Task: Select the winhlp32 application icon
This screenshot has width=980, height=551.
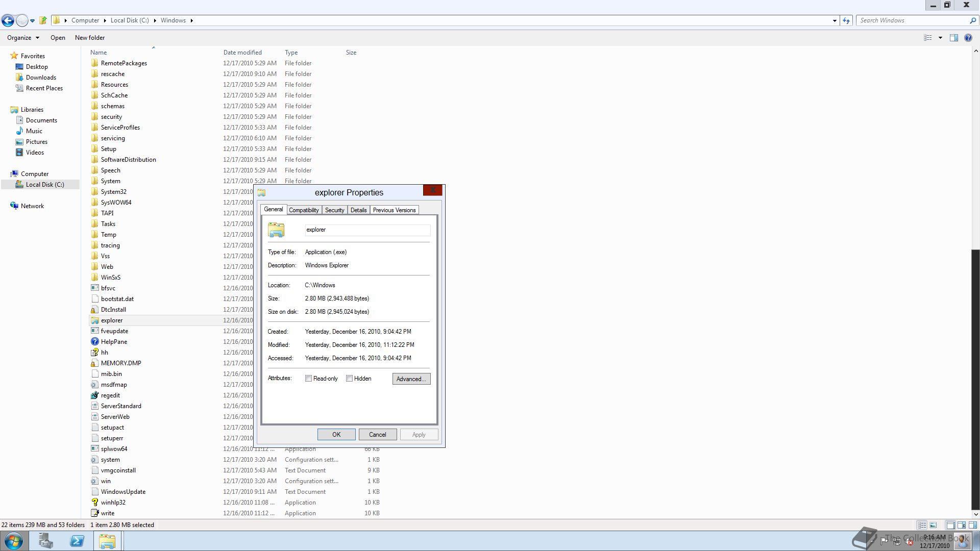Action: [94, 503]
